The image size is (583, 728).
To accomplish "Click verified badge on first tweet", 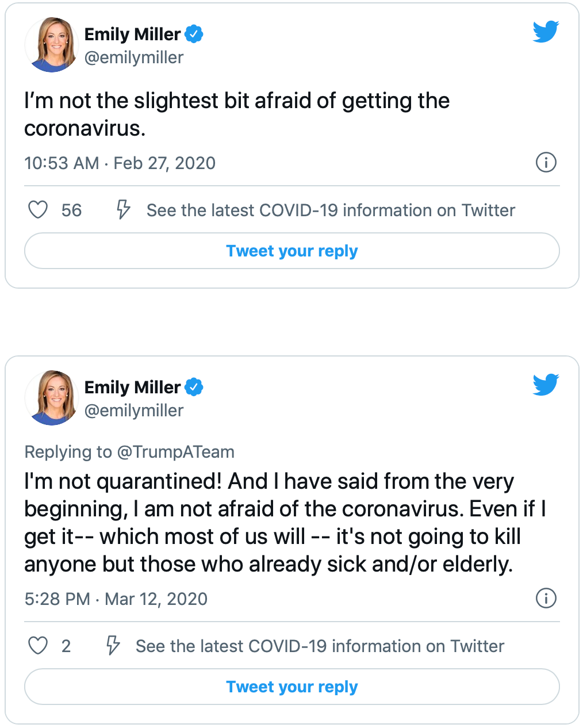I will coord(194,34).
